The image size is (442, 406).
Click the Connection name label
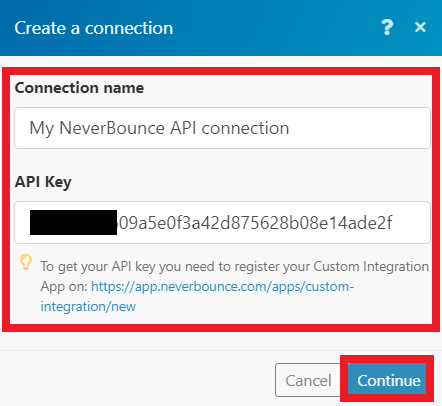79,88
